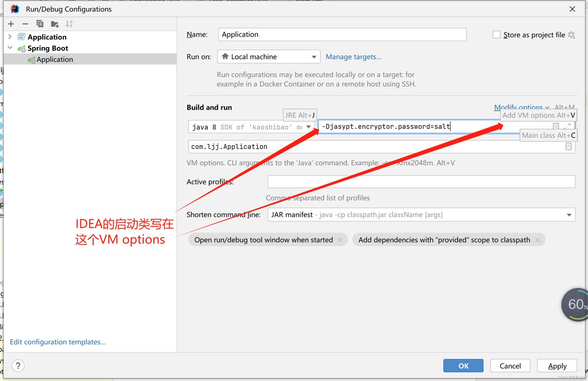Screen dimensions: 588x381
Task: Add a new run configuration
Action: pyautogui.click(x=11, y=24)
